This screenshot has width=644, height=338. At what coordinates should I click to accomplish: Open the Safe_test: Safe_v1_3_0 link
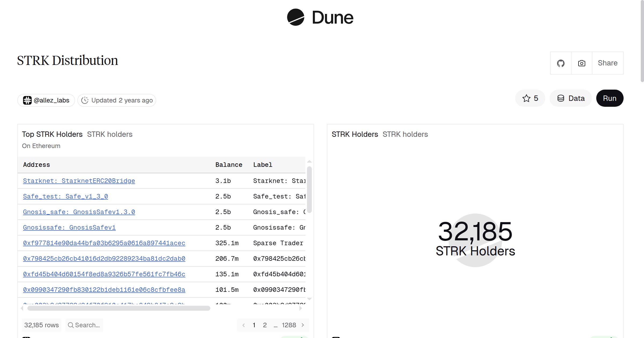65,196
